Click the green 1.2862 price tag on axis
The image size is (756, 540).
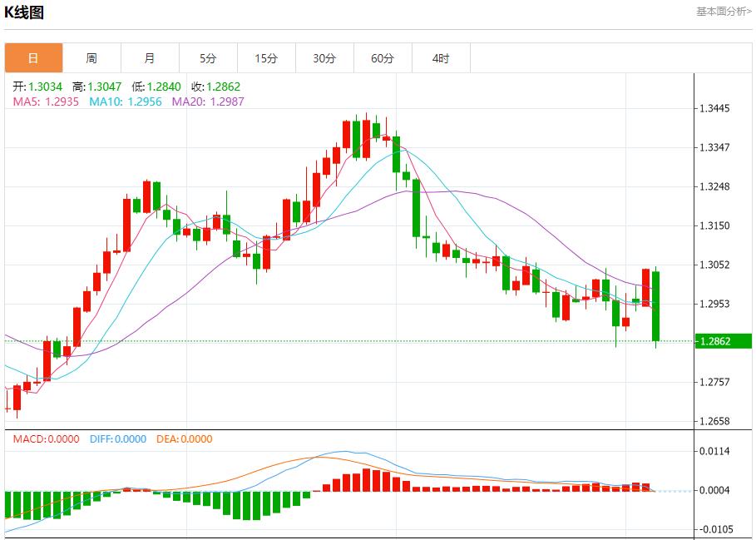click(722, 341)
